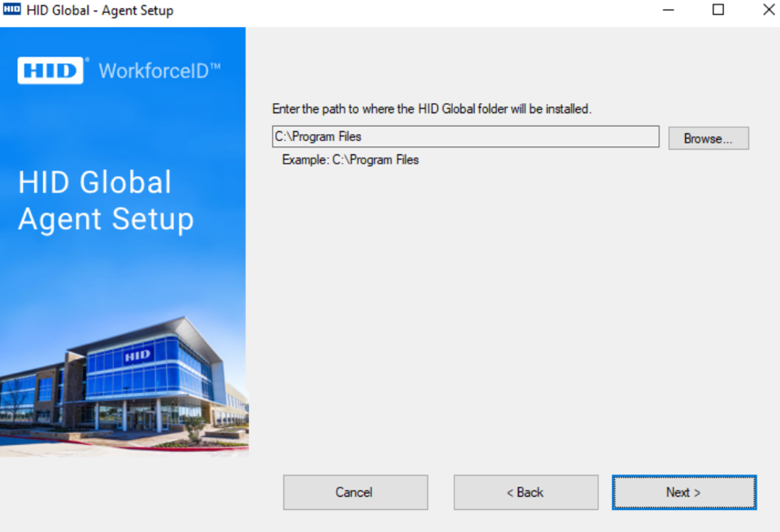Click the "HID Global - Agent Setup" window title

(x=100, y=10)
